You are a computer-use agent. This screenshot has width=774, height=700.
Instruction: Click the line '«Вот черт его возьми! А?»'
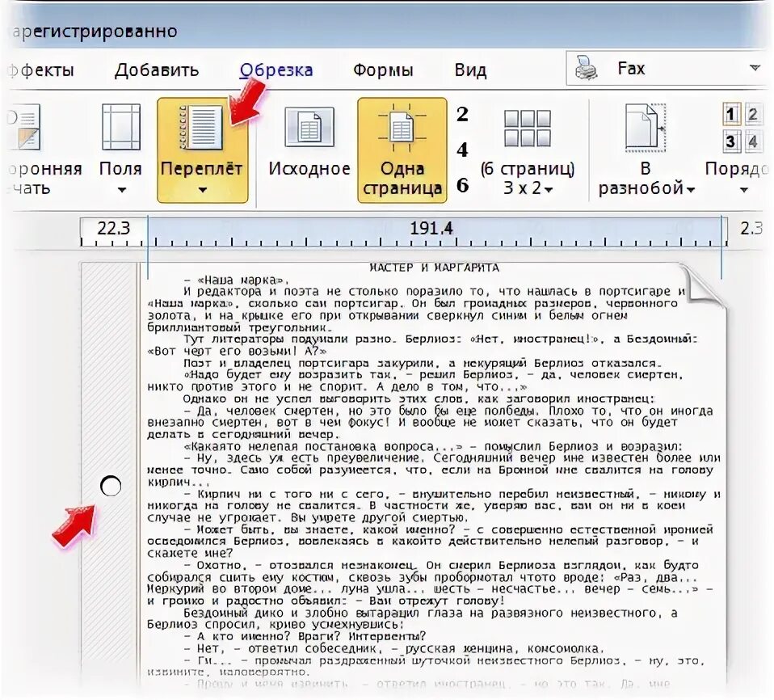click(x=237, y=352)
